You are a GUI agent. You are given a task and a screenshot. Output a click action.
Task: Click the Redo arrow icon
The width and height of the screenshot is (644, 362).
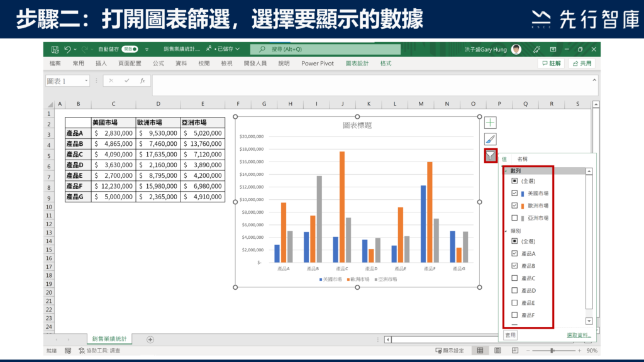tap(85, 49)
